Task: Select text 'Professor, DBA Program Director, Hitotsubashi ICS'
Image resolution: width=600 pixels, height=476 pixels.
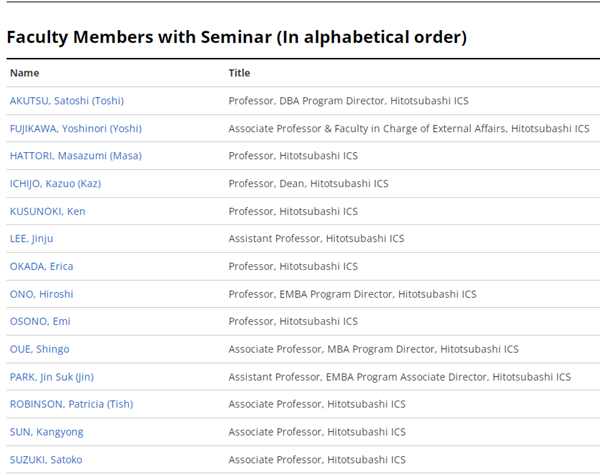Action: pos(349,101)
